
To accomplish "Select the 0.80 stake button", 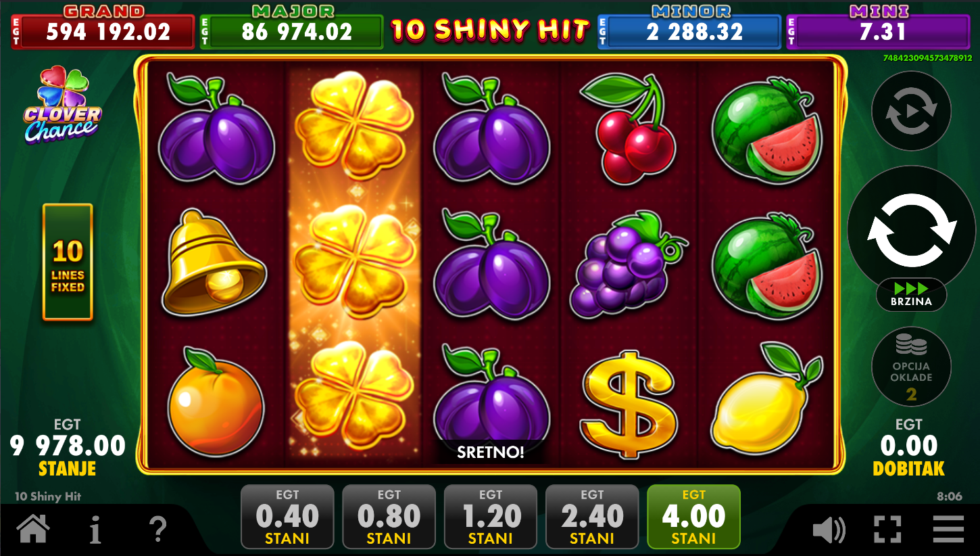I will click(x=389, y=517).
